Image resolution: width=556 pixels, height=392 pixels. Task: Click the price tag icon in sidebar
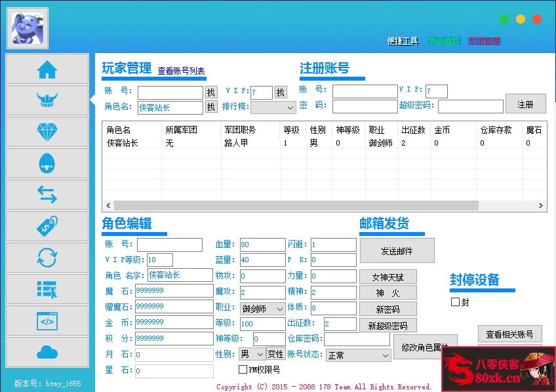47,226
